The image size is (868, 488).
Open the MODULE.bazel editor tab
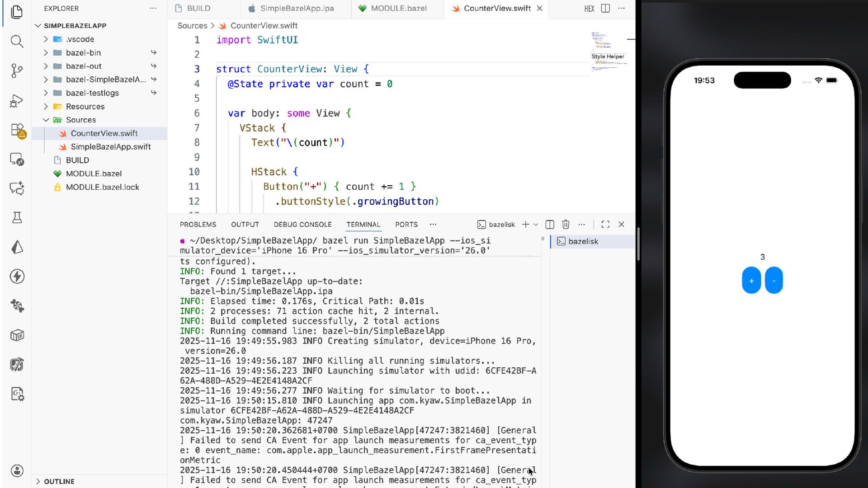[398, 9]
